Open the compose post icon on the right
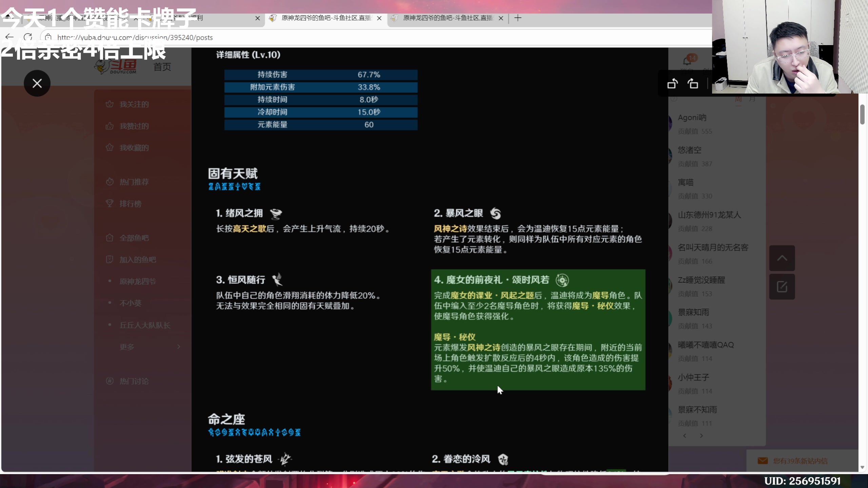The image size is (868, 488). [x=783, y=286]
